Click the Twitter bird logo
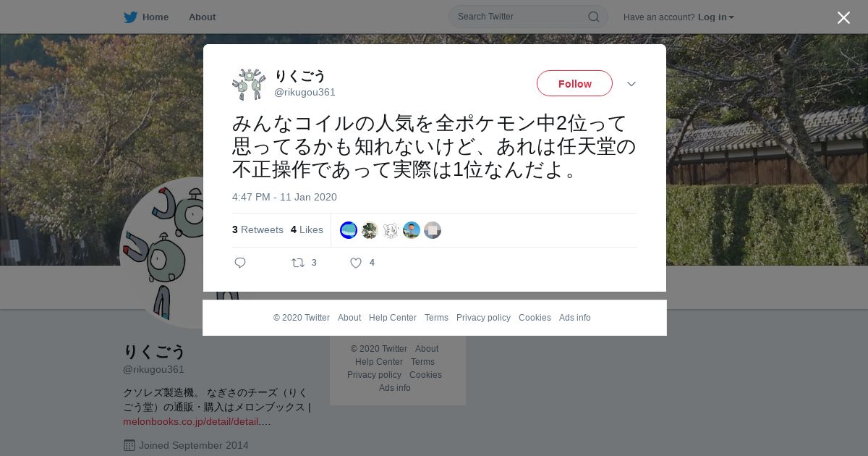868x456 pixels. [x=130, y=17]
